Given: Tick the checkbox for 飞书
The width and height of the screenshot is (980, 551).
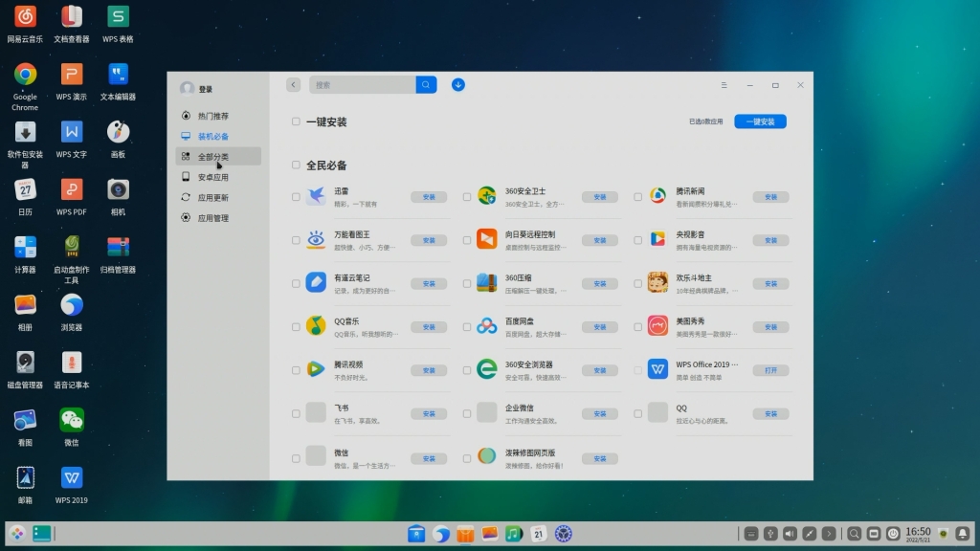Looking at the screenshot, I should coord(296,413).
